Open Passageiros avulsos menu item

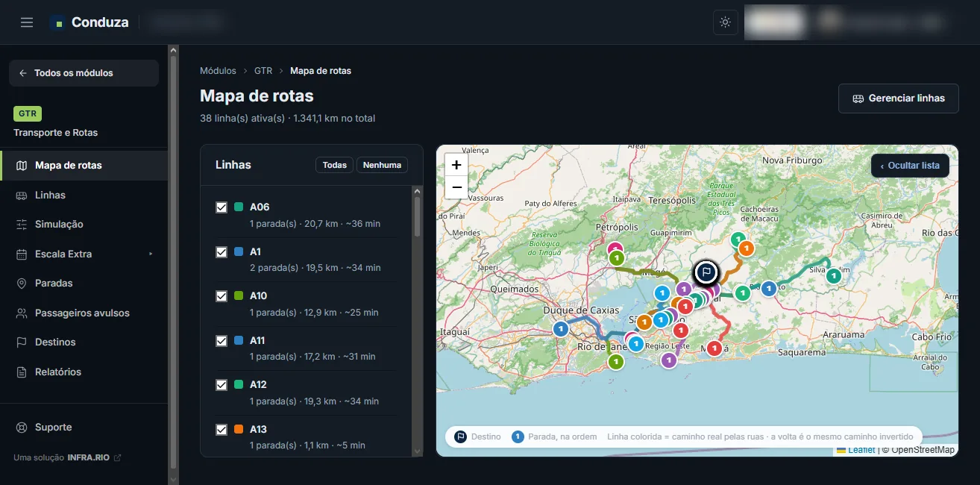click(x=84, y=313)
